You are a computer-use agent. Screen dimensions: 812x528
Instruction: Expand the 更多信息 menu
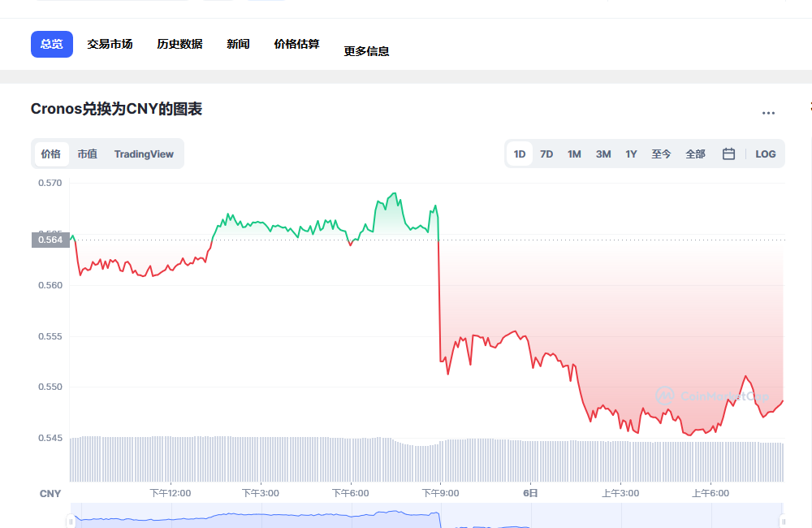click(x=367, y=51)
